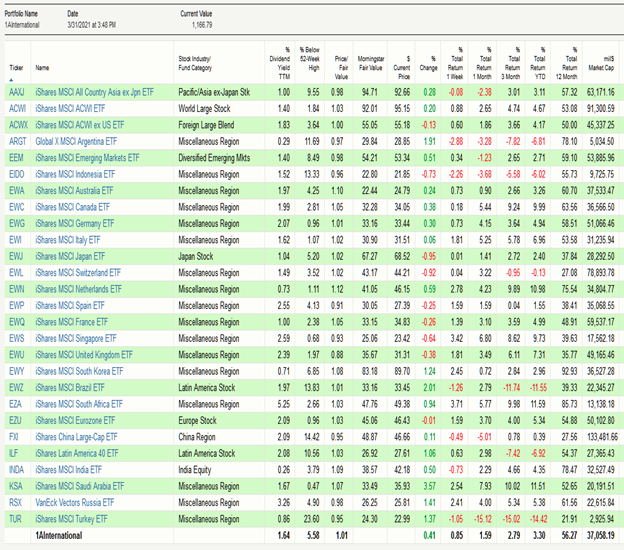Open iShares MSCI France ETF link
Viewport: 624px width, 550px height.
point(72,322)
